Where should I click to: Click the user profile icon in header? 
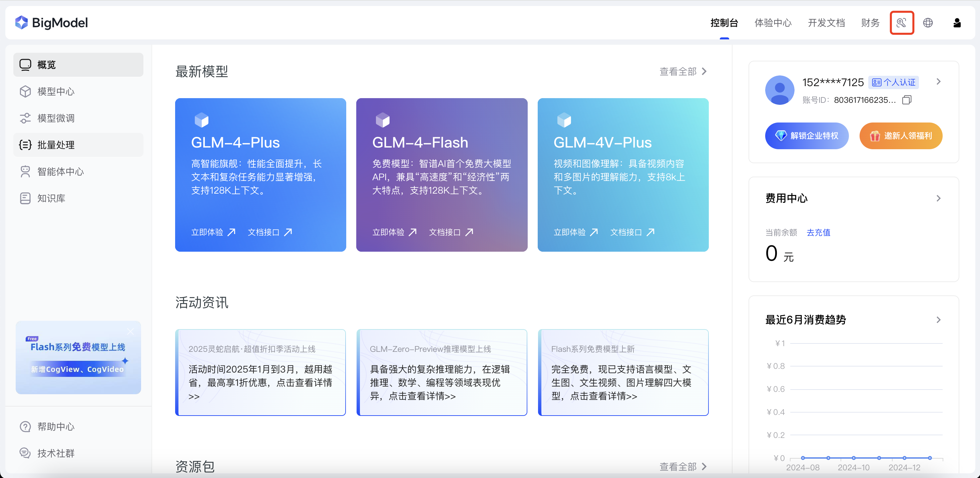[x=957, y=23]
